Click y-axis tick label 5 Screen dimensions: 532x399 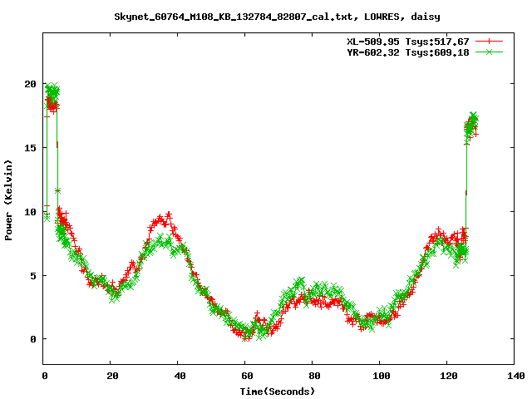click(x=33, y=276)
